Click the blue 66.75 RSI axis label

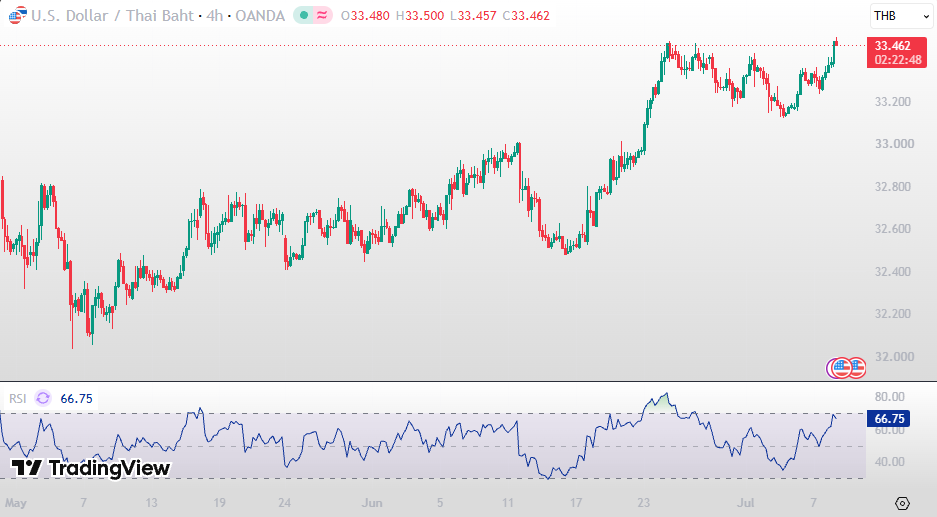click(889, 418)
